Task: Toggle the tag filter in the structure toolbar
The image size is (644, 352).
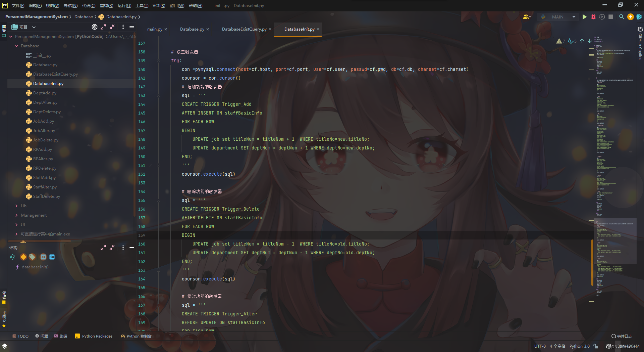Action: pos(32,257)
